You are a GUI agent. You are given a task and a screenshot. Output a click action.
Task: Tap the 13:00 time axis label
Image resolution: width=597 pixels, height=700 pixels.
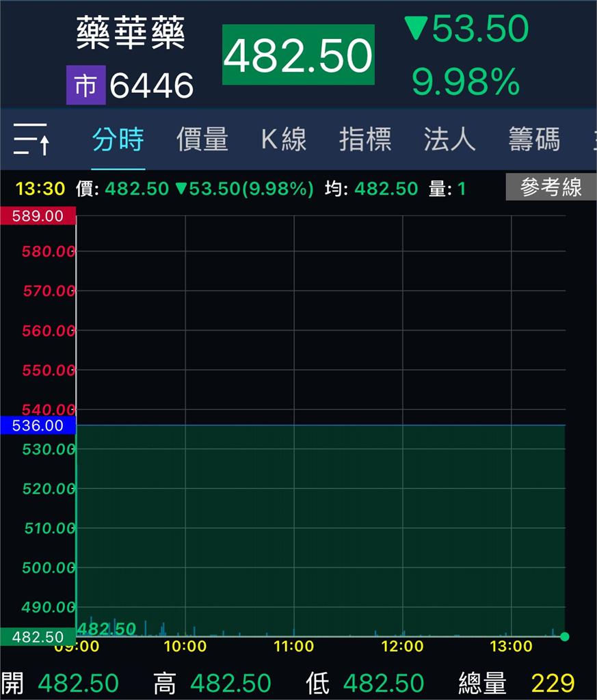pyautogui.click(x=512, y=646)
